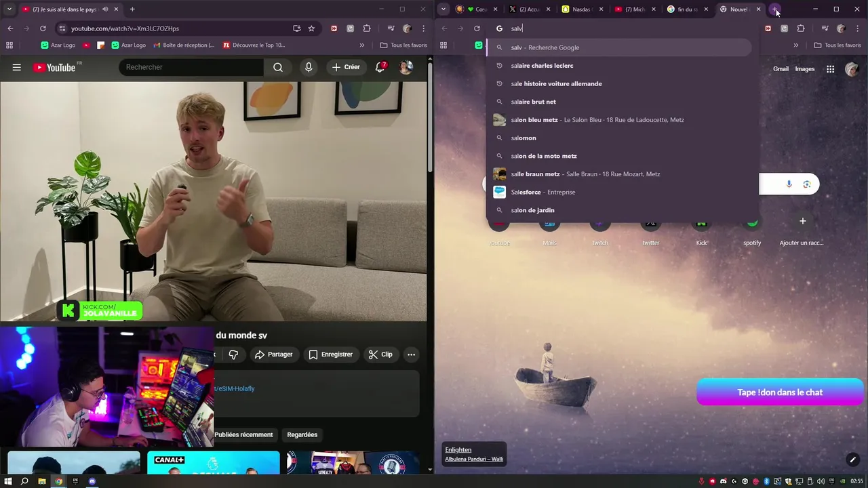Open Chrome three-dot menu in left window

[423, 28]
